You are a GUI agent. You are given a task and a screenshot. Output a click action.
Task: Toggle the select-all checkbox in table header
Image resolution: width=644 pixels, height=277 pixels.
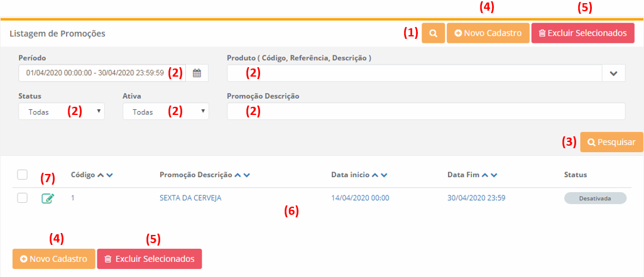tap(22, 175)
